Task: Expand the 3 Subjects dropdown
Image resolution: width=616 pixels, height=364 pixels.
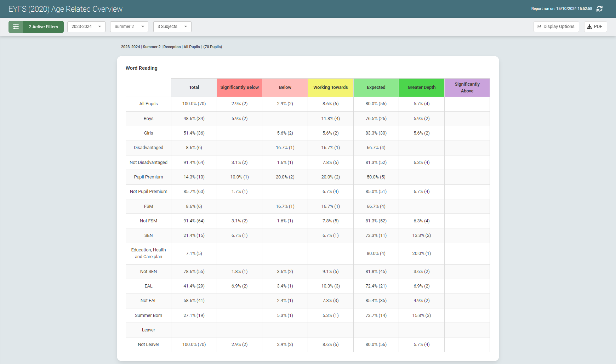Action: tap(172, 27)
